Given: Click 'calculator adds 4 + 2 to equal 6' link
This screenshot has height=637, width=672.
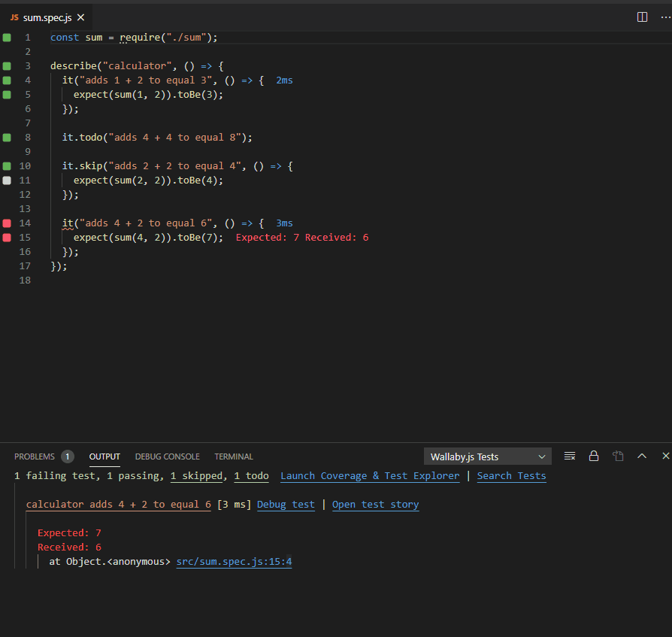Looking at the screenshot, I should [x=118, y=505].
